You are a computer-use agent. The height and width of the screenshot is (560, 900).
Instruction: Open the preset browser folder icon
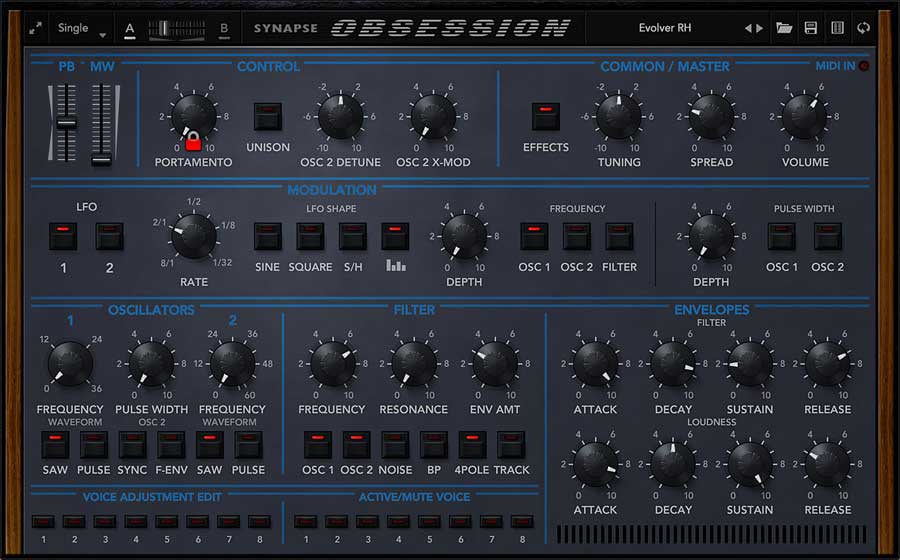[x=784, y=28]
